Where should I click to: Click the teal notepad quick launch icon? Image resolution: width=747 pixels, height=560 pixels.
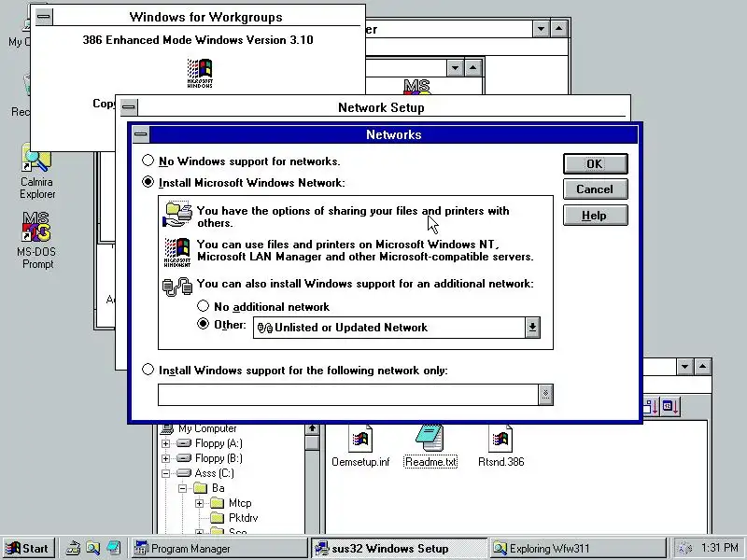pyautogui.click(x=113, y=549)
